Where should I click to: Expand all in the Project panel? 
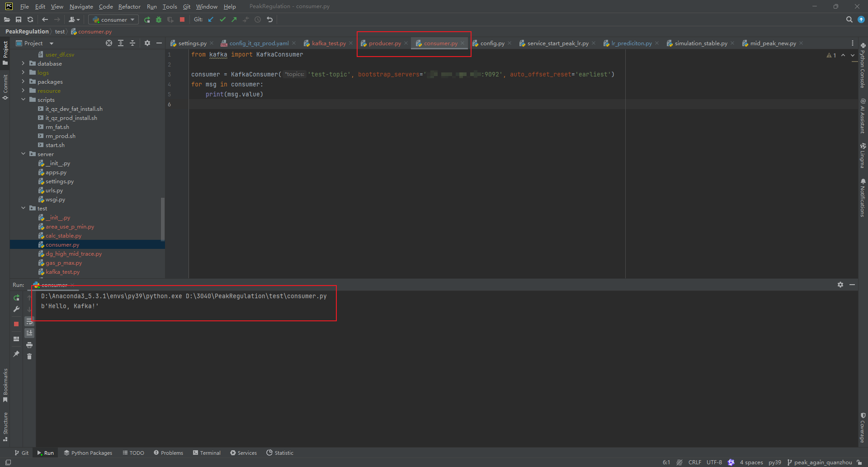pos(121,43)
